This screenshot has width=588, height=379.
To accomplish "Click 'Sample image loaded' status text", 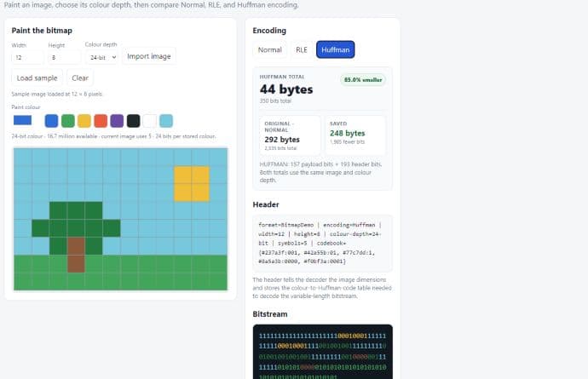I will [x=56, y=94].
